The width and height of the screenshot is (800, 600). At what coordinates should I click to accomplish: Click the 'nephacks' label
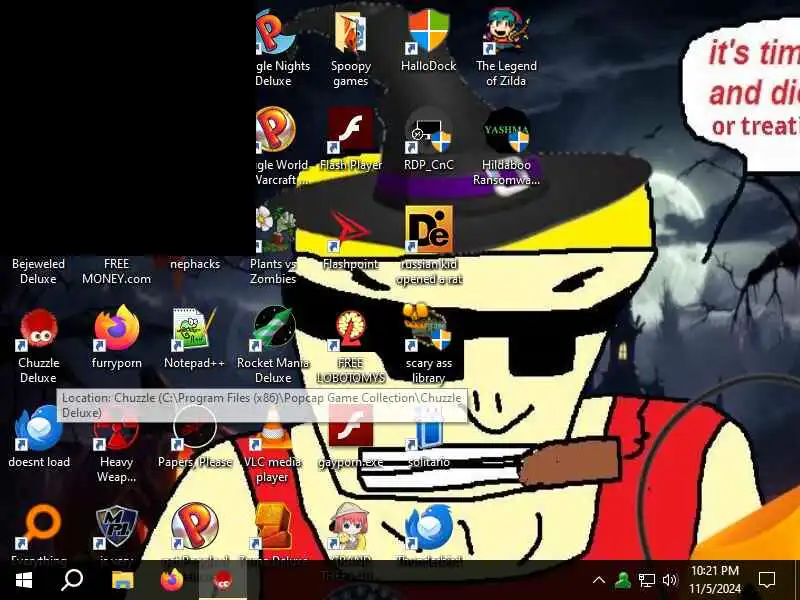195,264
